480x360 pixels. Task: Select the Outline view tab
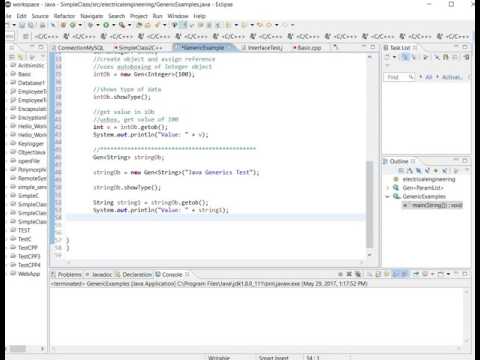point(399,161)
